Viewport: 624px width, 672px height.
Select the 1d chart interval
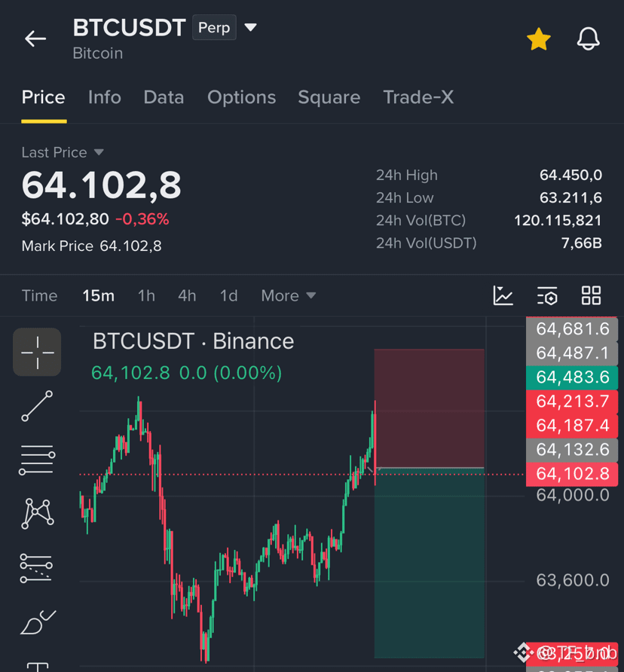point(228,296)
